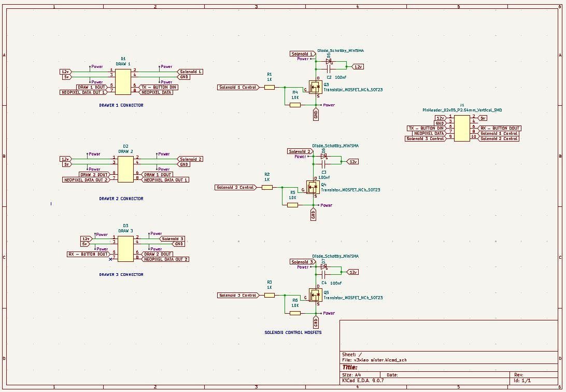The height and width of the screenshot is (392, 566).
Task: Click the DRAWER 1 CONNECTOR caption text
Action: (x=121, y=105)
